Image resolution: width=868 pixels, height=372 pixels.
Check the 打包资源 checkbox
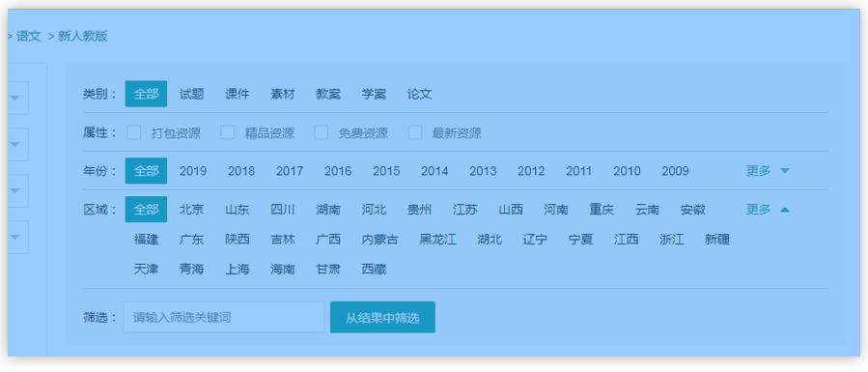pos(134,133)
